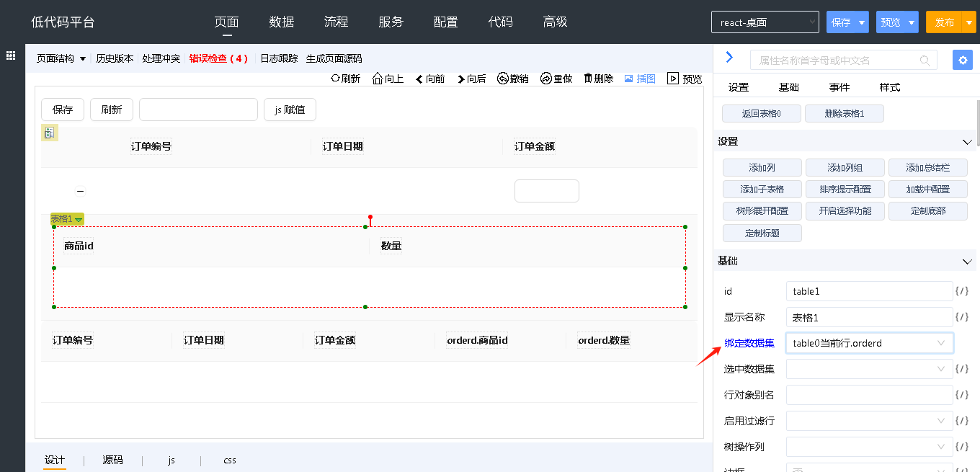
Task: Click the 向前 arrow toolbar icon
Action: pos(419,79)
